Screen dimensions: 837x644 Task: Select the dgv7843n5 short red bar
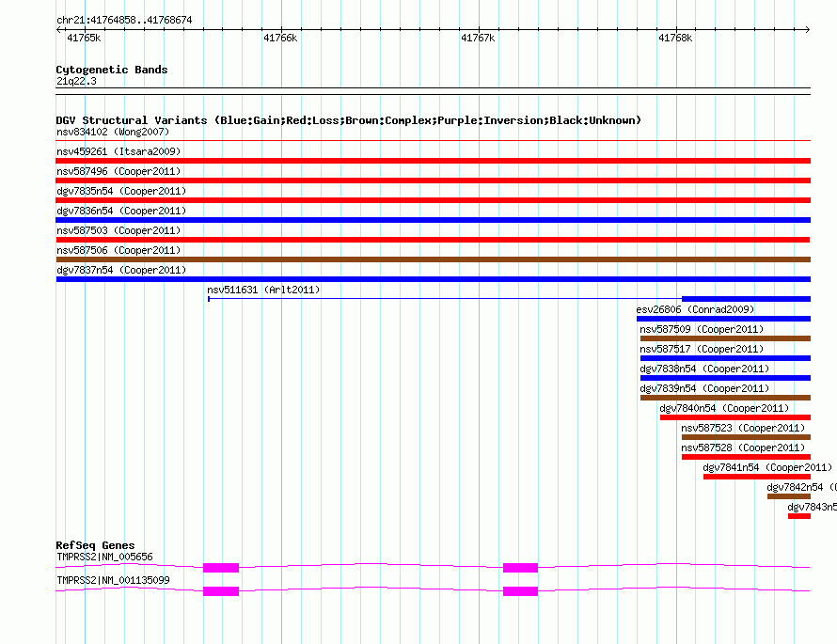tap(799, 516)
